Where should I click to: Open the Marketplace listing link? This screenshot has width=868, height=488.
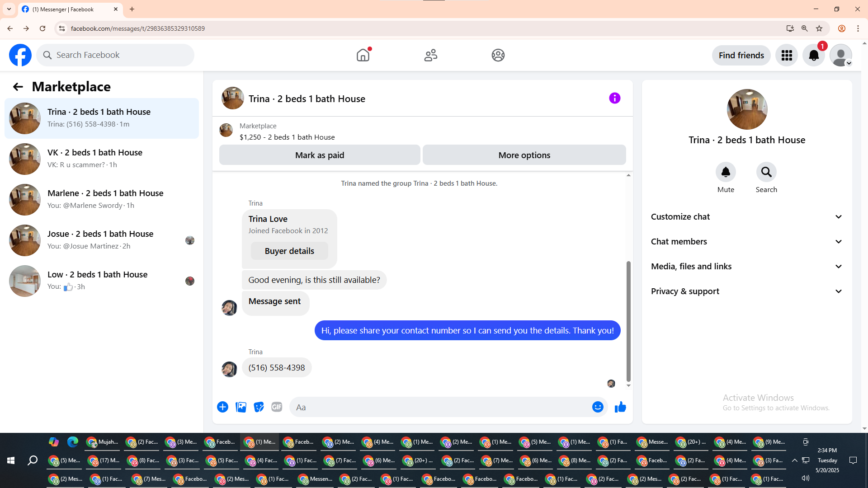[x=287, y=137]
